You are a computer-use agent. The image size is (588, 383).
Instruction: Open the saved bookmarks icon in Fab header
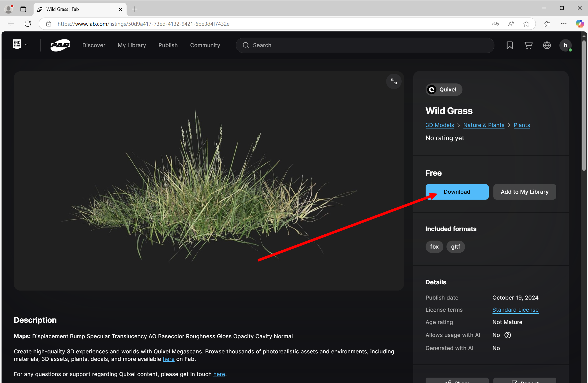[509, 45]
